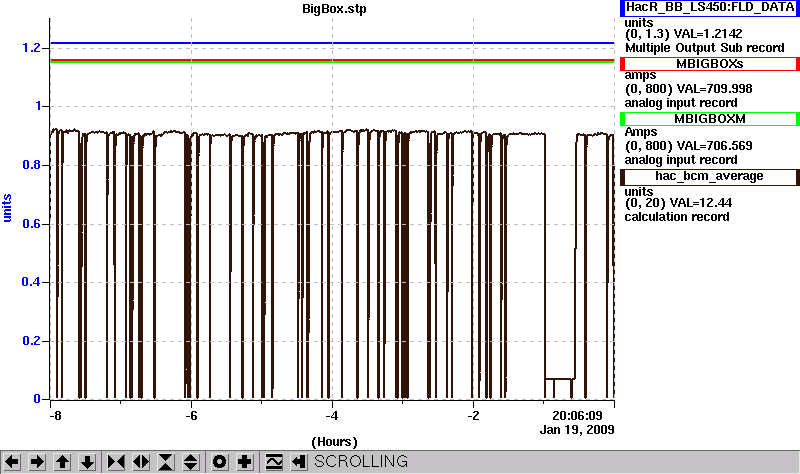This screenshot has height=474, width=800.
Task: Click the SCROLLING status text
Action: 361,462
